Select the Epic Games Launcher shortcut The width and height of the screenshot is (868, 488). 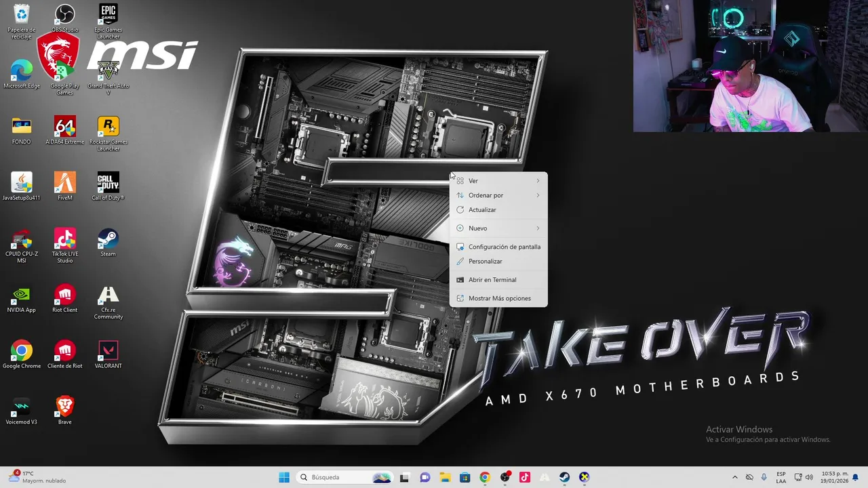click(108, 22)
